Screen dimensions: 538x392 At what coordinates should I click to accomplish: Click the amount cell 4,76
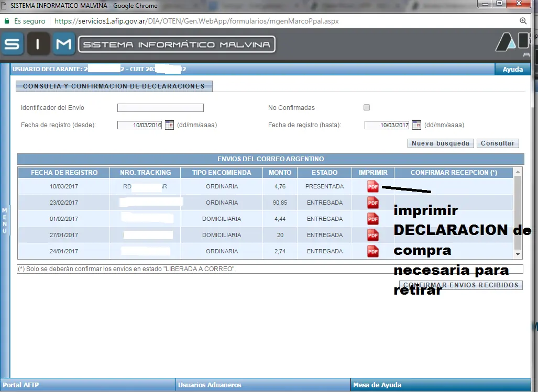coord(280,186)
